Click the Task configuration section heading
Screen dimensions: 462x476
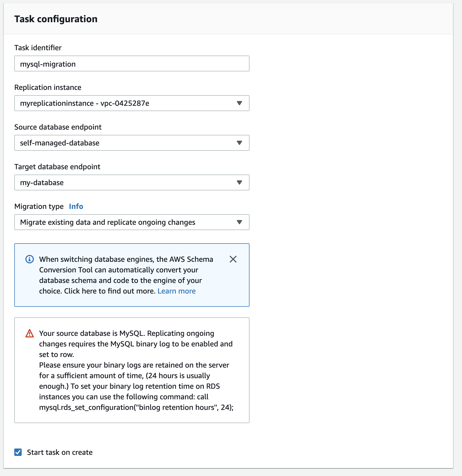coord(56,19)
